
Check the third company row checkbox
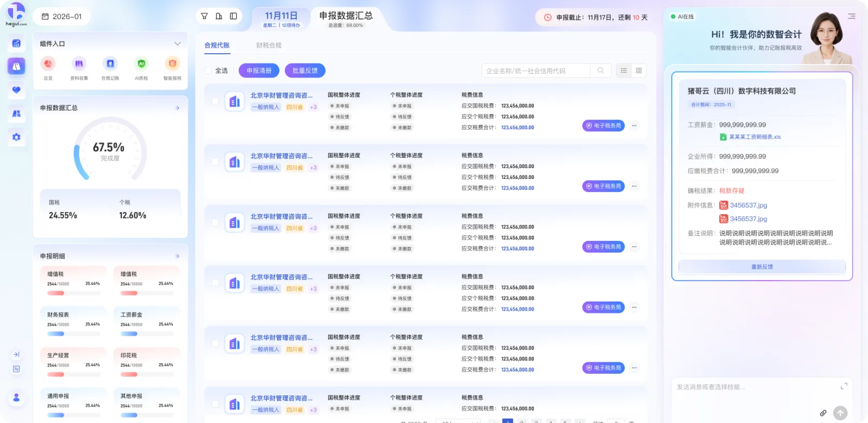215,222
